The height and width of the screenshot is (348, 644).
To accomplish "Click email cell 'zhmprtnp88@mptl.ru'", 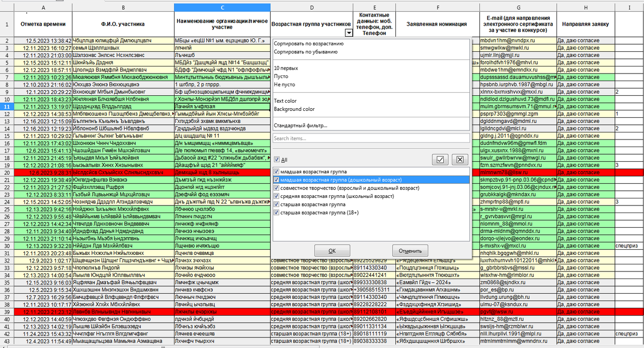I will (x=518, y=201).
